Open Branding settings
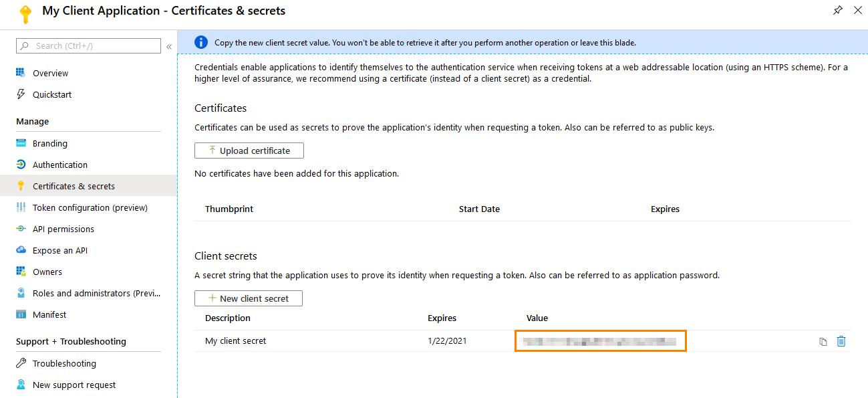 [50, 143]
